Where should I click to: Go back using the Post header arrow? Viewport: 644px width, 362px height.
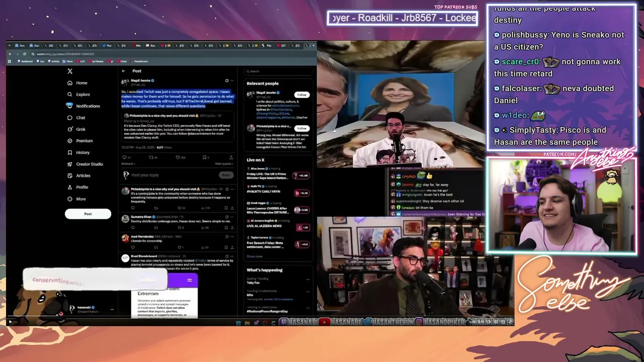tap(123, 71)
